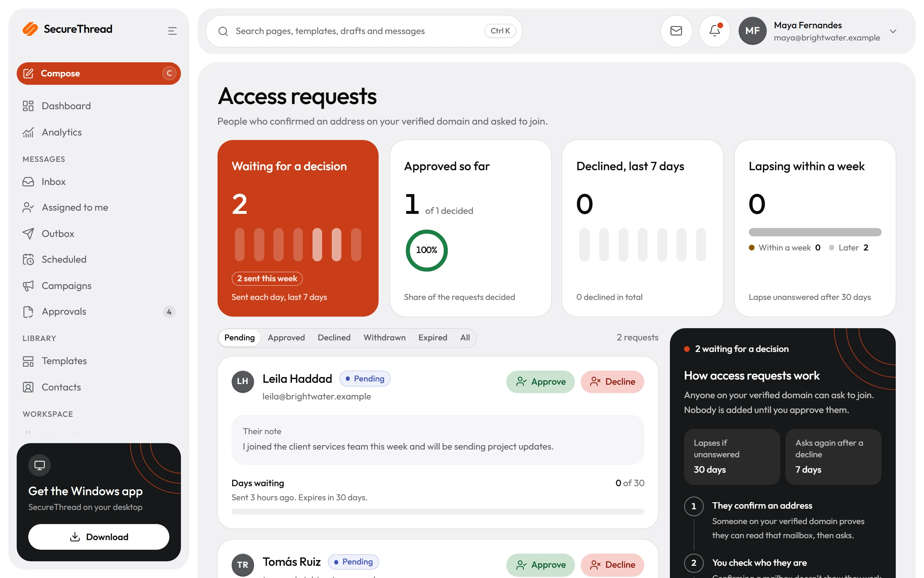Open the Outbox
924x578 pixels.
click(x=98, y=233)
